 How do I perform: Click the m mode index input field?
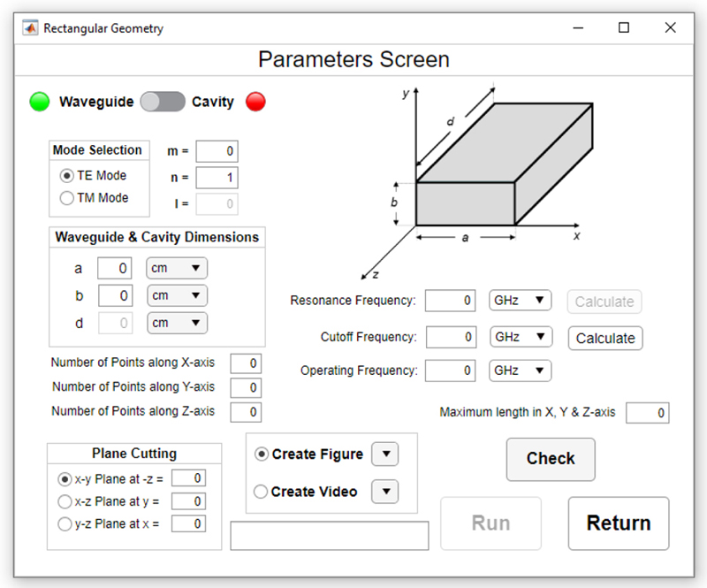pyautogui.click(x=217, y=151)
